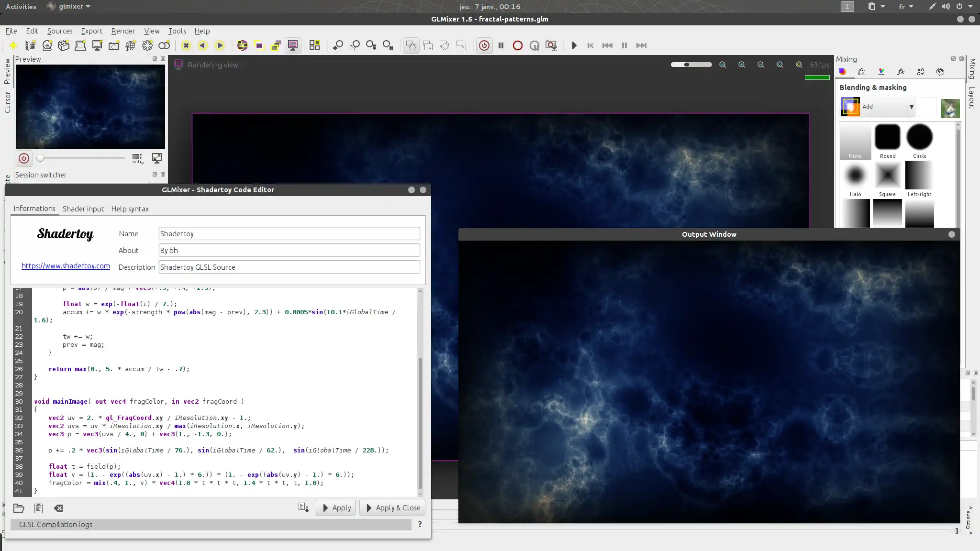Select the Mix/blend mode panel icon

843,72
